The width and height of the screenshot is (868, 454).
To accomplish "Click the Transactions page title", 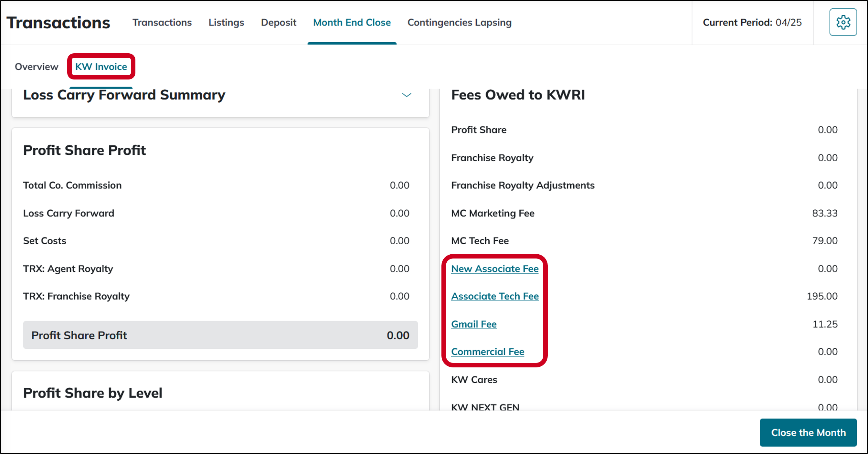I will (x=58, y=23).
